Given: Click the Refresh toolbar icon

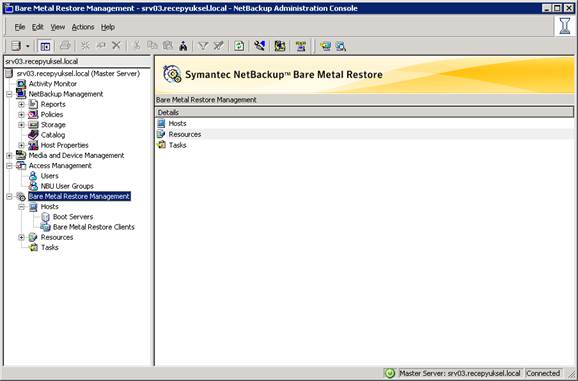Looking at the screenshot, I should coord(239,46).
